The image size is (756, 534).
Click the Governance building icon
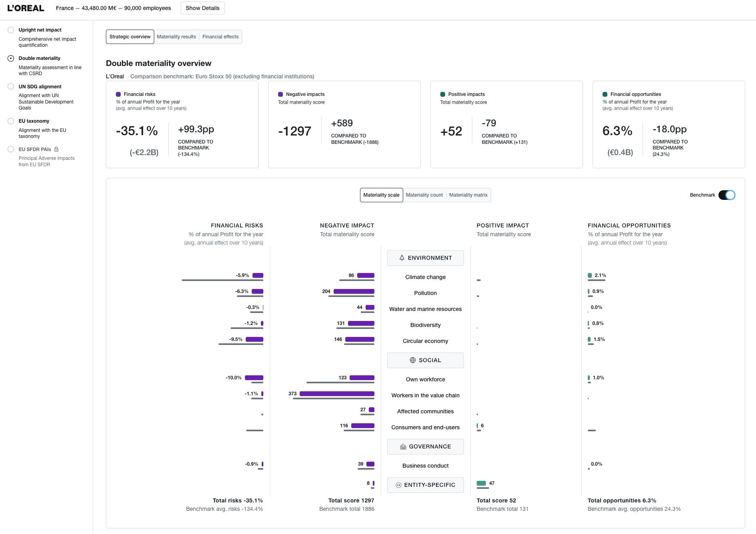pos(403,446)
